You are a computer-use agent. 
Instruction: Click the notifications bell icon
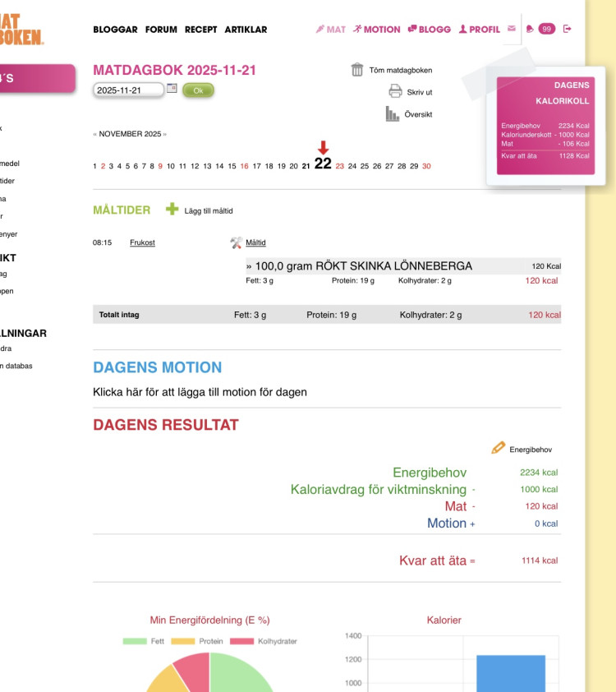(x=530, y=29)
